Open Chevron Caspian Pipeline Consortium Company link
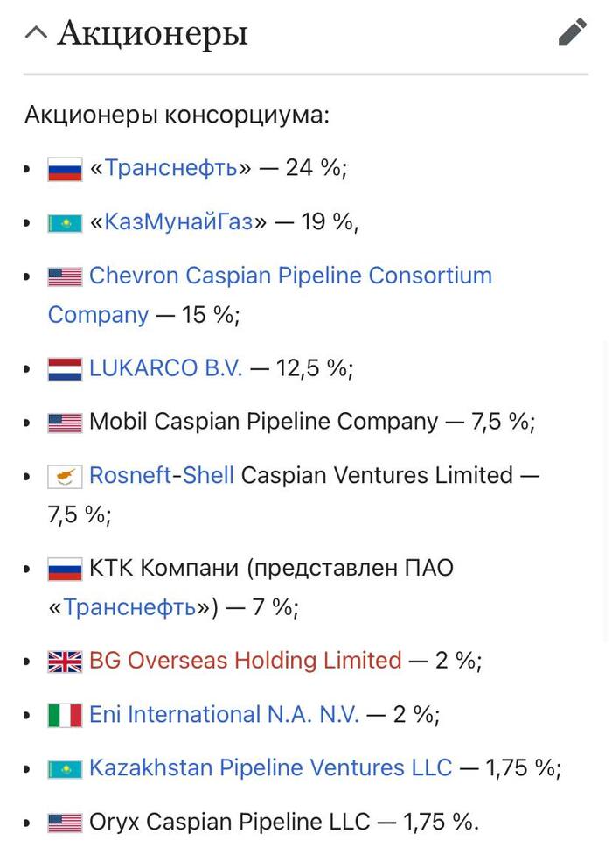This screenshot has width=612, height=868. coord(290,276)
